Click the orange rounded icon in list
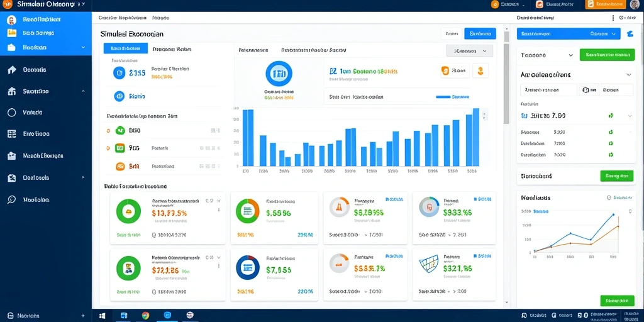This screenshot has width=644, height=322. (x=121, y=166)
